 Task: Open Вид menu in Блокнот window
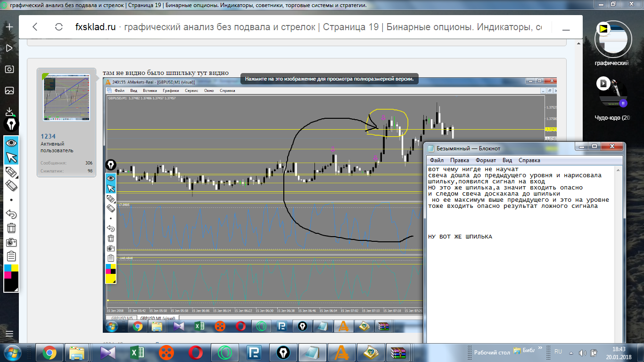(x=507, y=160)
